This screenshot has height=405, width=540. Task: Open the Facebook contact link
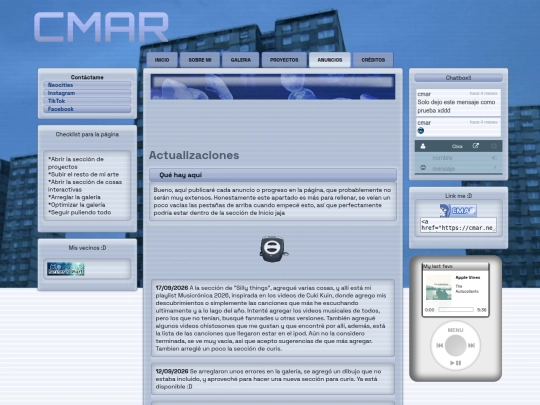(87, 109)
